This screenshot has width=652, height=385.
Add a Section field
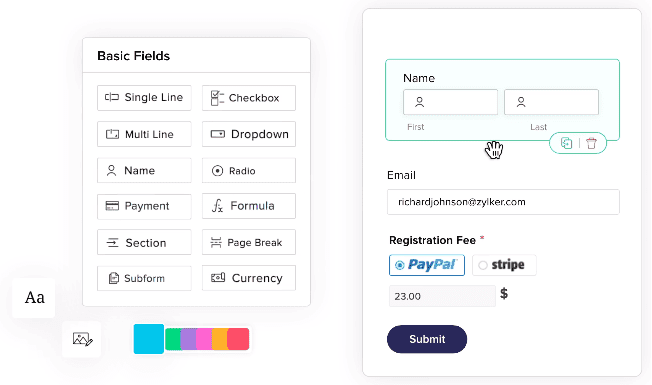click(144, 242)
